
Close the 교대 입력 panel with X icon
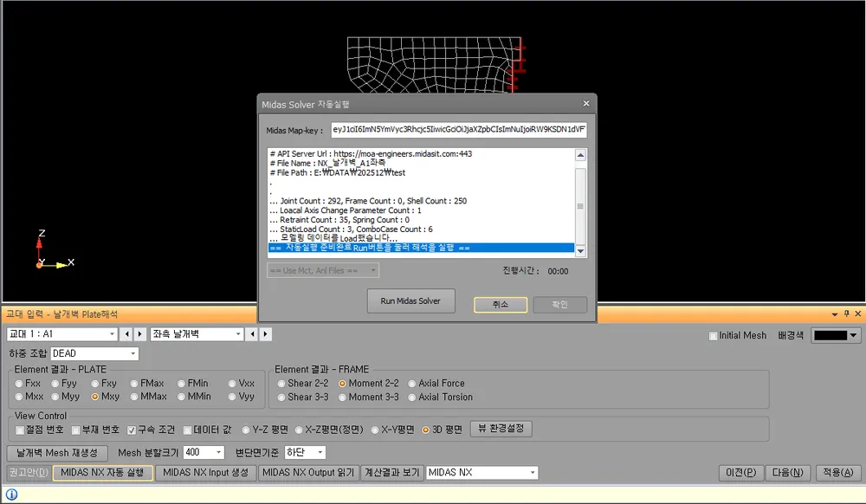[x=857, y=313]
